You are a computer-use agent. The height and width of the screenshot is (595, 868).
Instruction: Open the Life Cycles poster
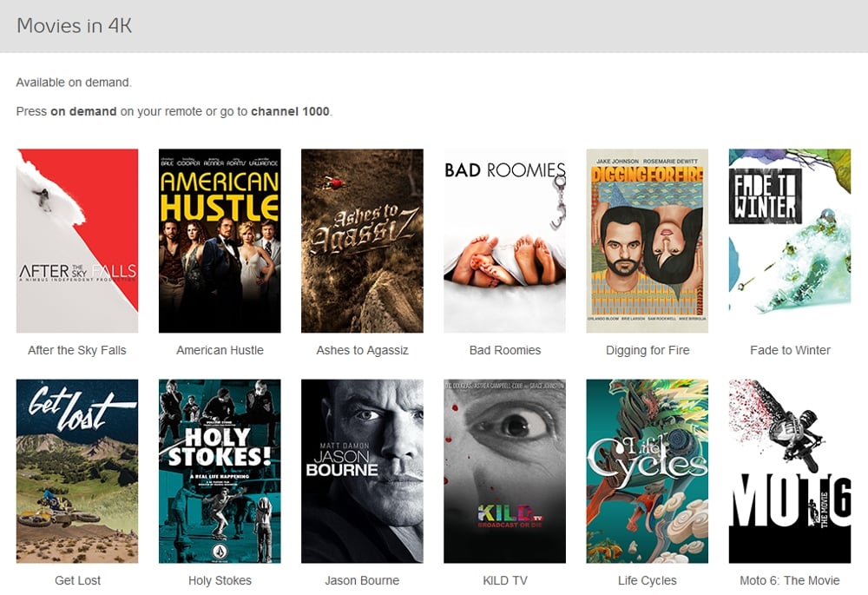coord(648,471)
